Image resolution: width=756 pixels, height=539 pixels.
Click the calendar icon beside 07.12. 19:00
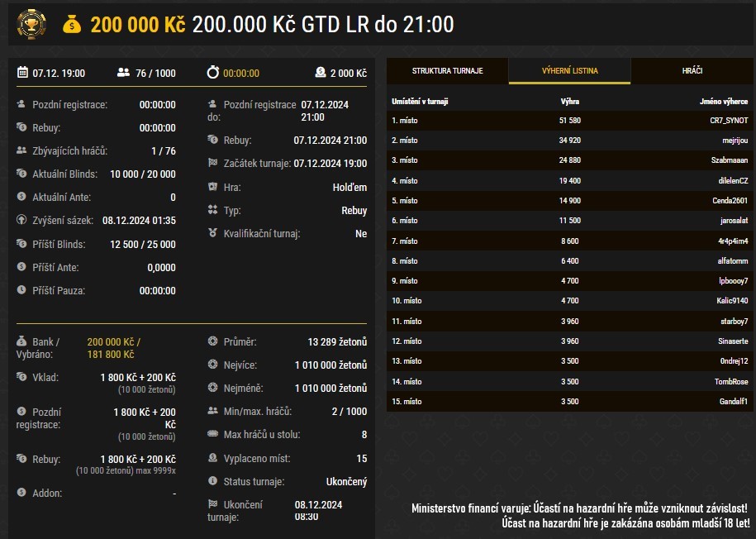tap(23, 74)
